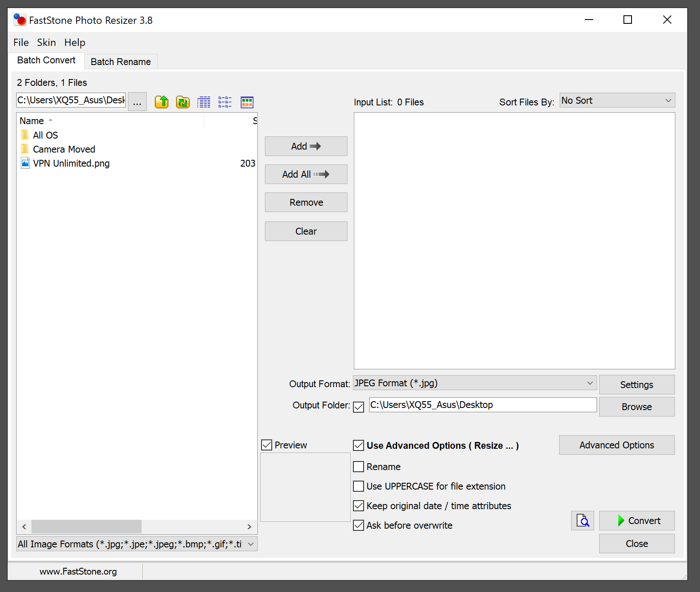Image resolution: width=700 pixels, height=592 pixels.
Task: Uncheck Ask before overwrite
Action: pos(359,525)
